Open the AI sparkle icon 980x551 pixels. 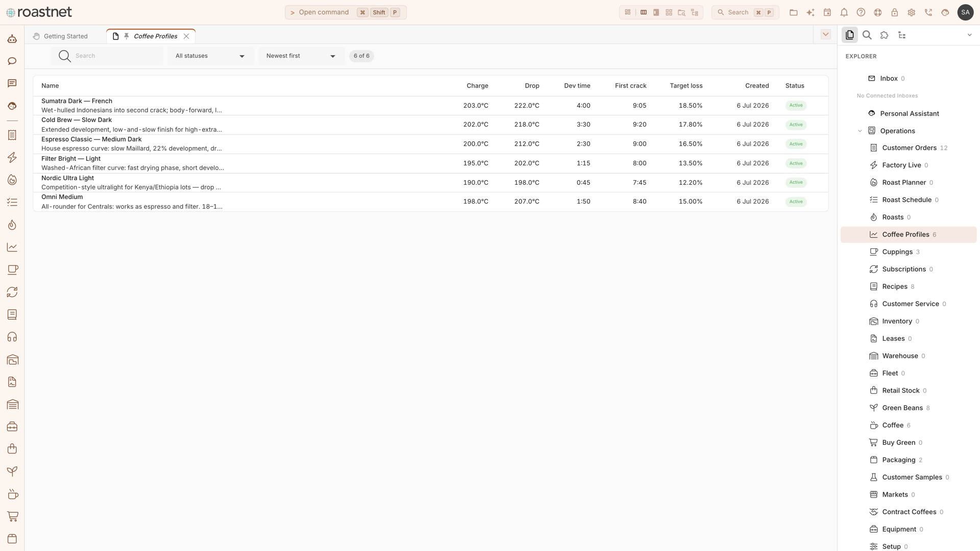click(811, 12)
